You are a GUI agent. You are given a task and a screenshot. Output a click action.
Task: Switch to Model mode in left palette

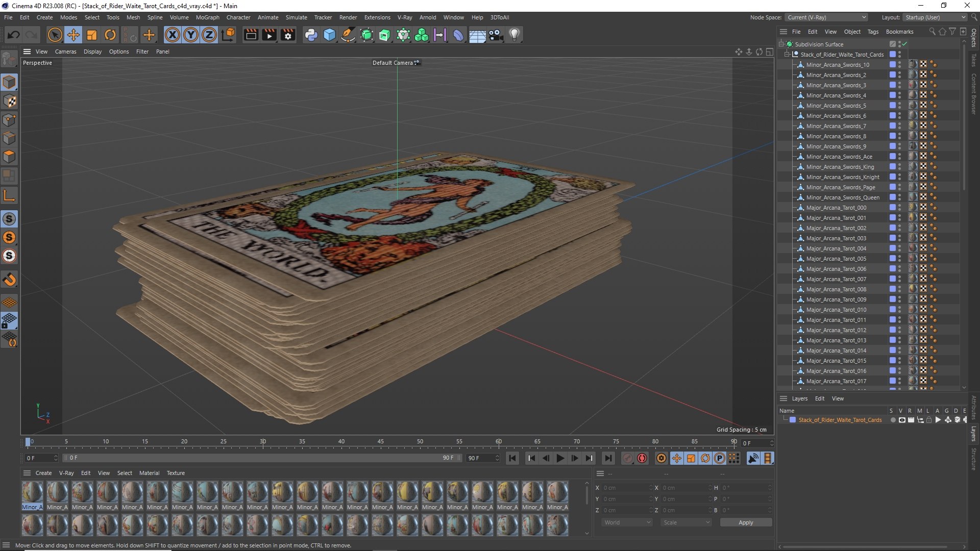point(9,82)
